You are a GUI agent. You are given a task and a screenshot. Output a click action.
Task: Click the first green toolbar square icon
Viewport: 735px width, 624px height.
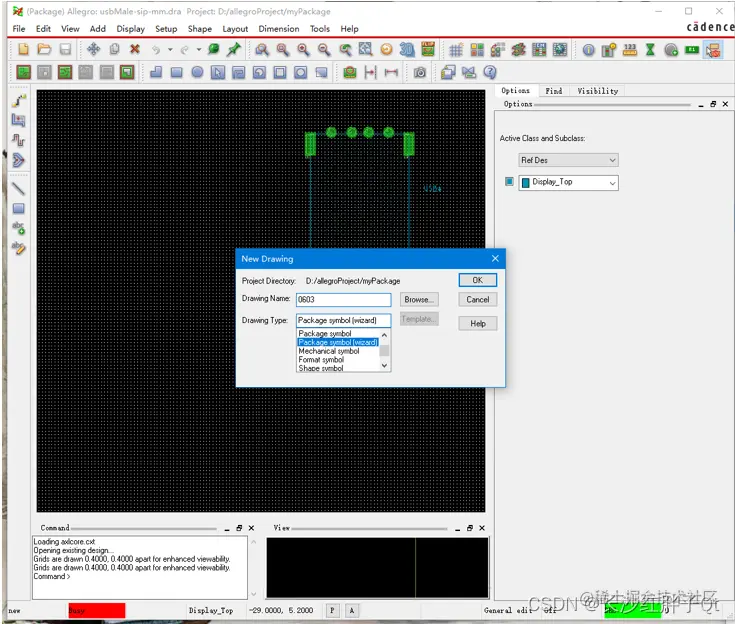tap(23, 72)
